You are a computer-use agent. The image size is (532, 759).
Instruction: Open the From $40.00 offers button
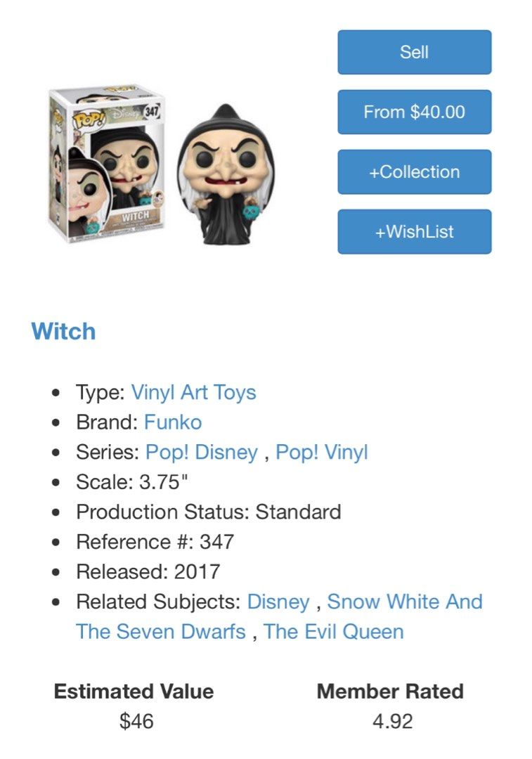tap(415, 112)
